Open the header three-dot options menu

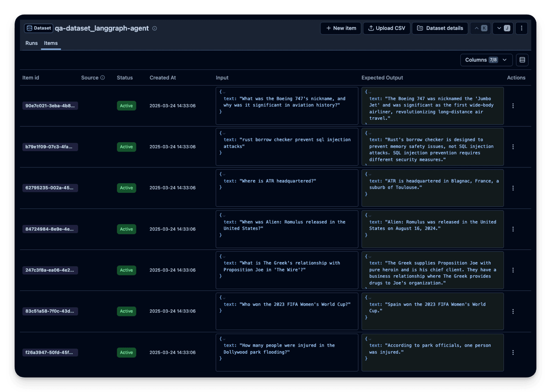[x=521, y=28]
